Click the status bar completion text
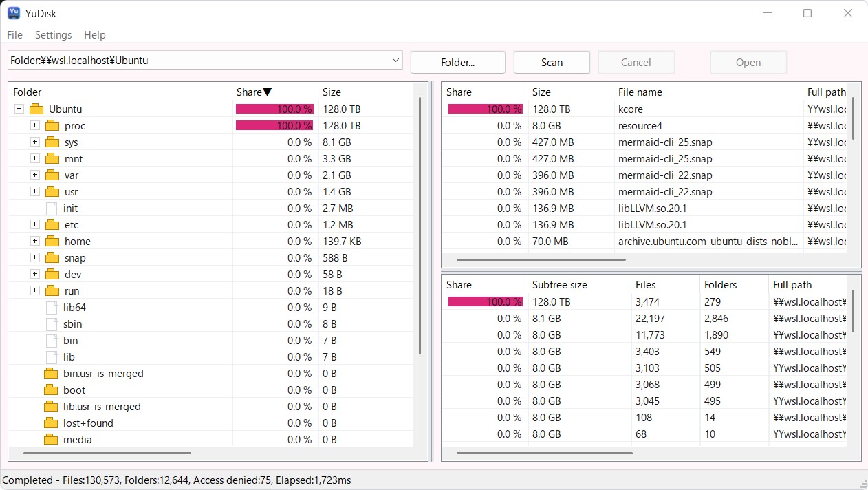Screen dimensions: 868x490 [177, 480]
